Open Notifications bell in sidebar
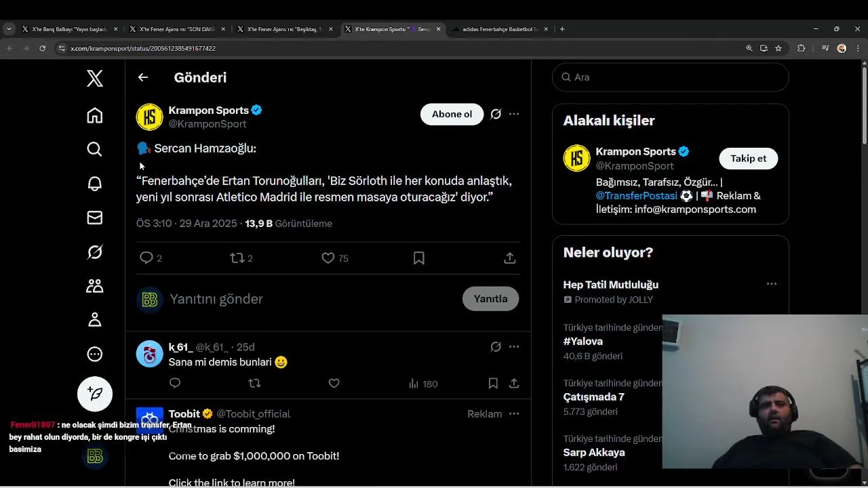The width and height of the screenshot is (868, 488). pyautogui.click(x=95, y=184)
